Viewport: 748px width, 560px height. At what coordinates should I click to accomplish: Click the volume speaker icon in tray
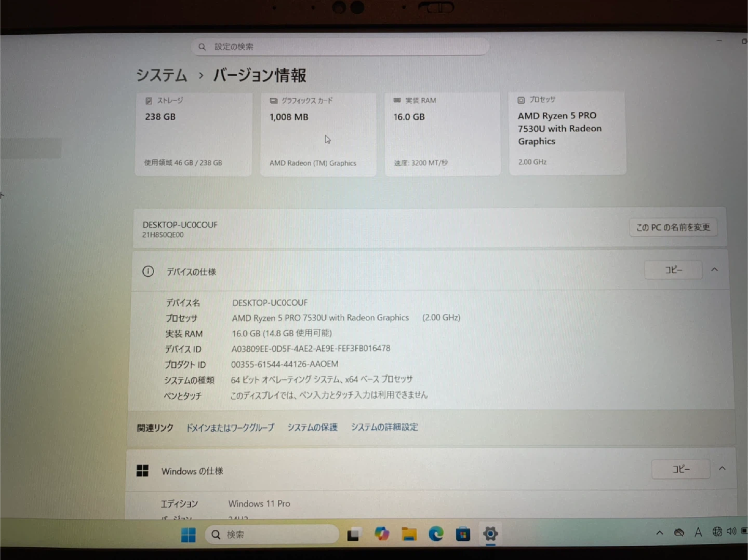tap(731, 531)
